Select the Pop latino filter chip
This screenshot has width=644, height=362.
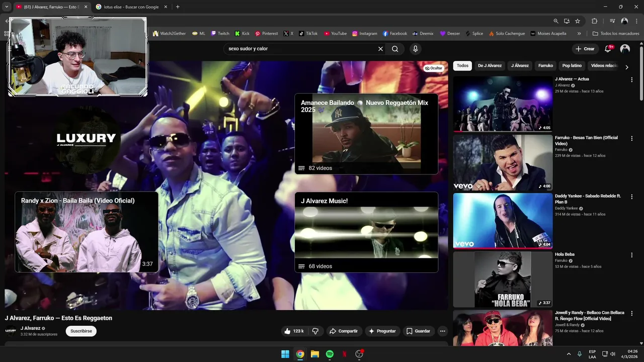coord(572,66)
